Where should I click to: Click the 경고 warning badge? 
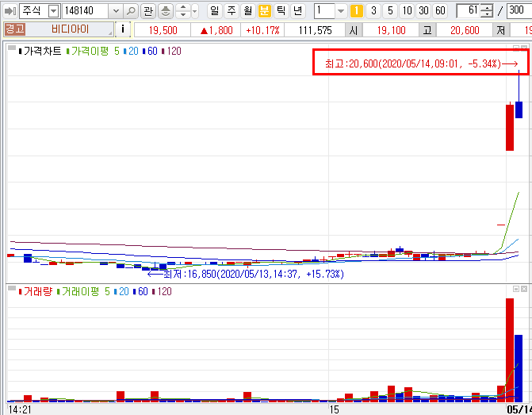[15, 29]
